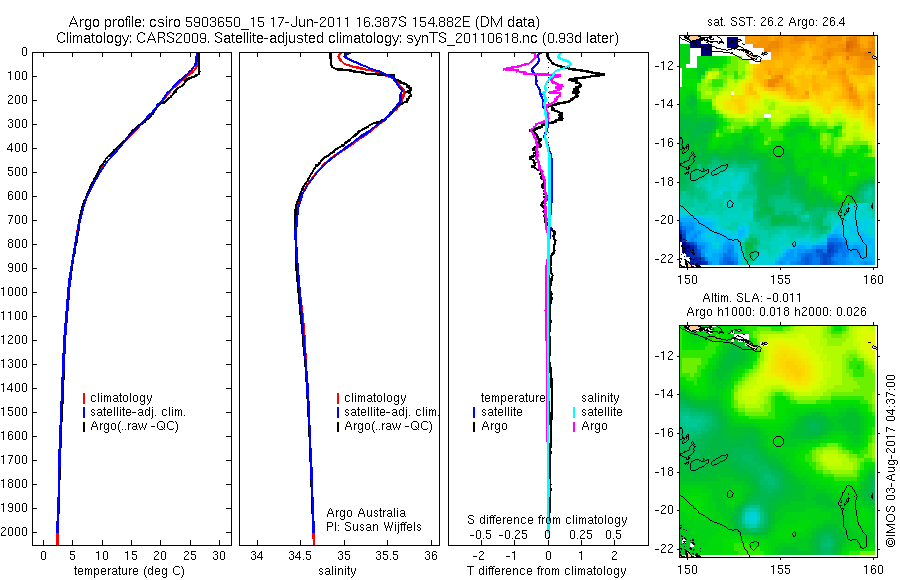Viewport: 900px width, 580px height.
Task: Click the float position circle on SLA map
Action: (778, 442)
